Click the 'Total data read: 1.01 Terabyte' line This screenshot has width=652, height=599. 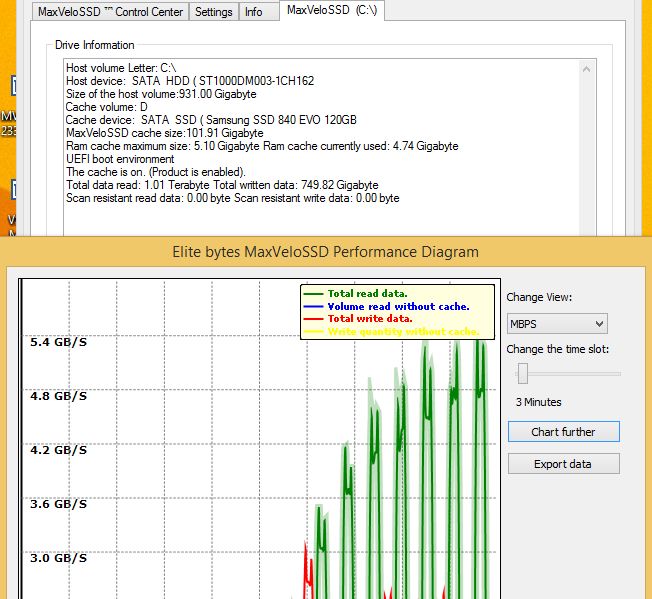coord(222,185)
